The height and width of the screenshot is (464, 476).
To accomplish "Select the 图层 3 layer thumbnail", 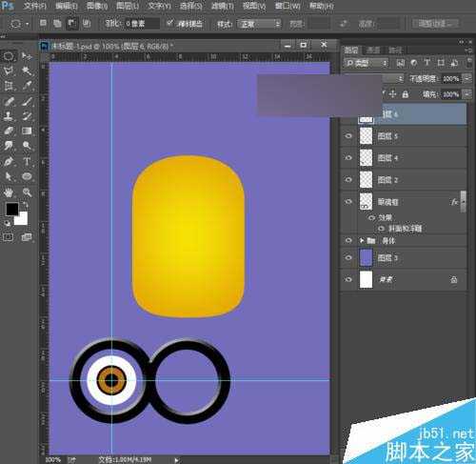I will coord(366,257).
